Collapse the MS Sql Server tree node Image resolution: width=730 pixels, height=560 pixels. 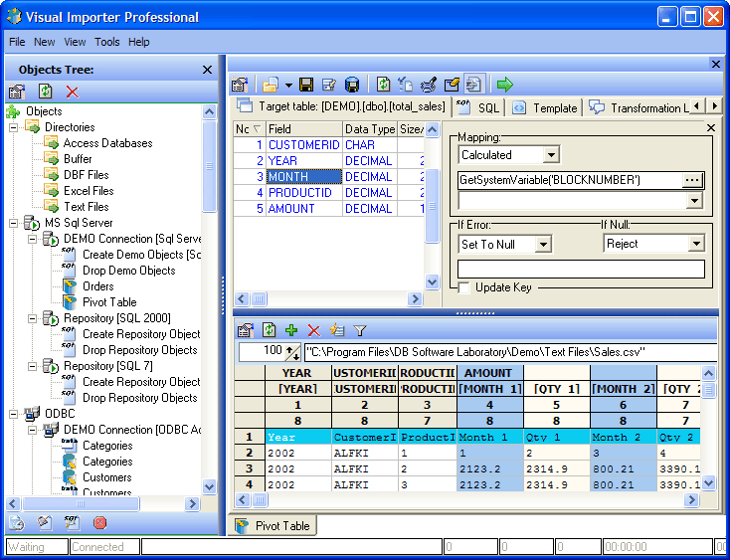tap(13, 223)
